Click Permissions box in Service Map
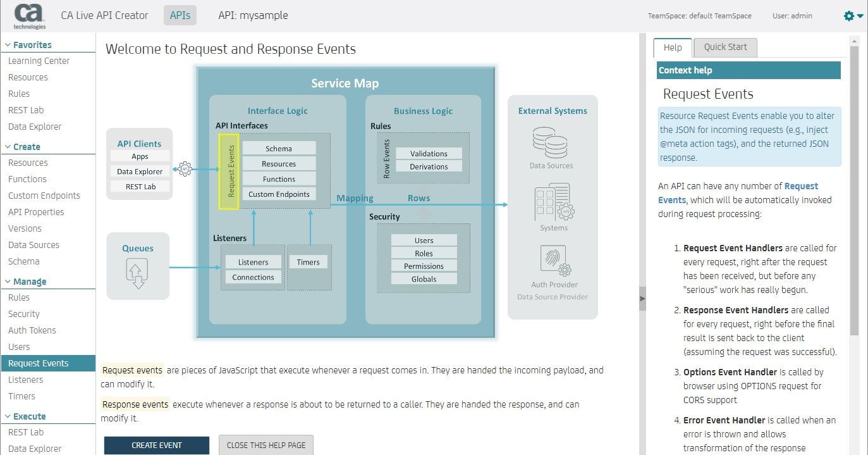This screenshot has width=868, height=455. [x=424, y=266]
